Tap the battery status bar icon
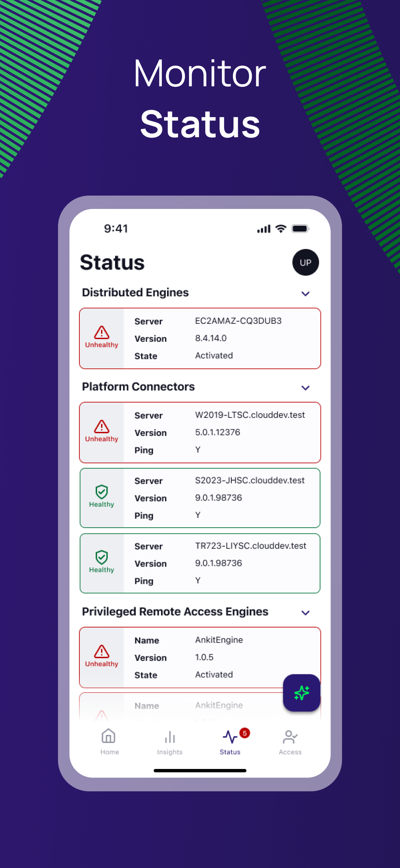Screen dimensions: 400x868 pyautogui.click(x=300, y=228)
